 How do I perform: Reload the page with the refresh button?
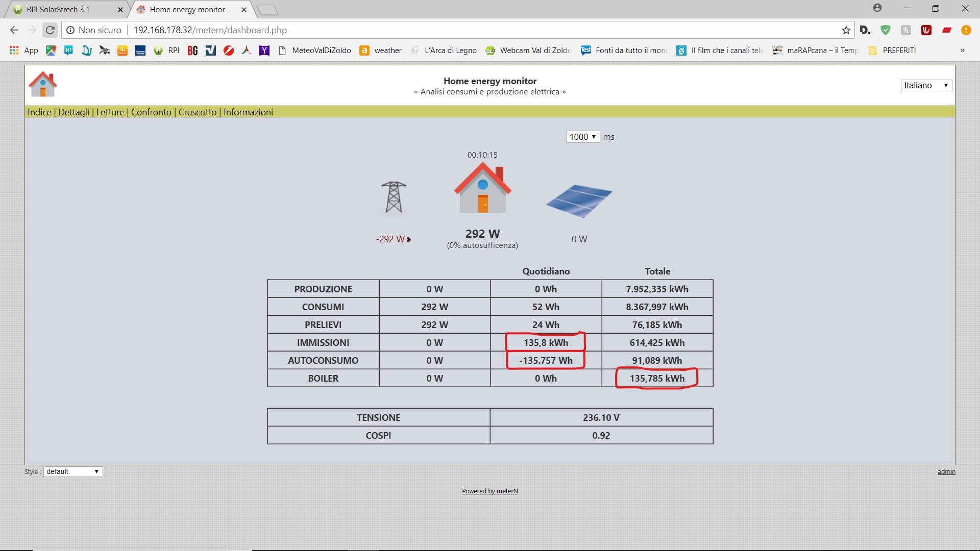coord(50,30)
